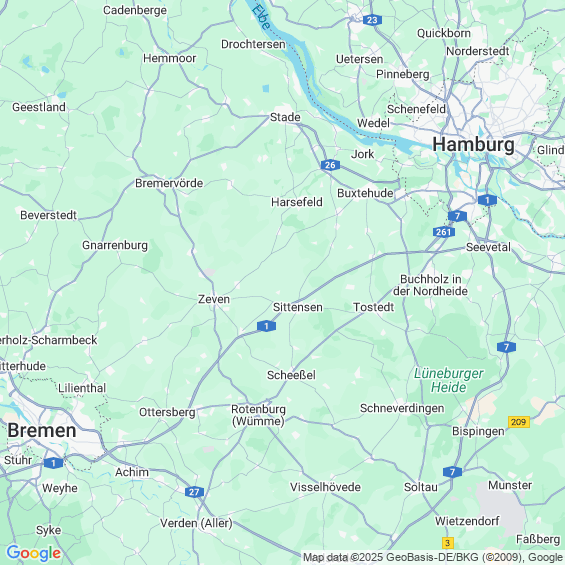Screen dimensions: 565x565
Task: Click the Map data copyright notice
Action: [x=433, y=557]
